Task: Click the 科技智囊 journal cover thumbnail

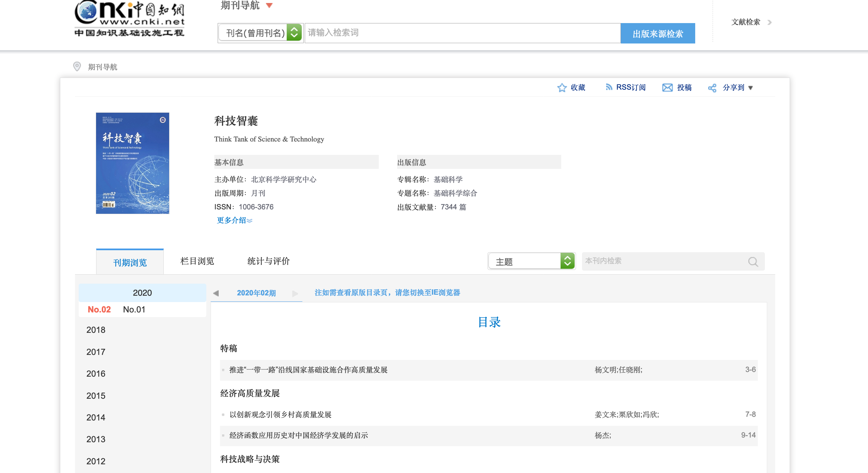Action: coord(132,163)
